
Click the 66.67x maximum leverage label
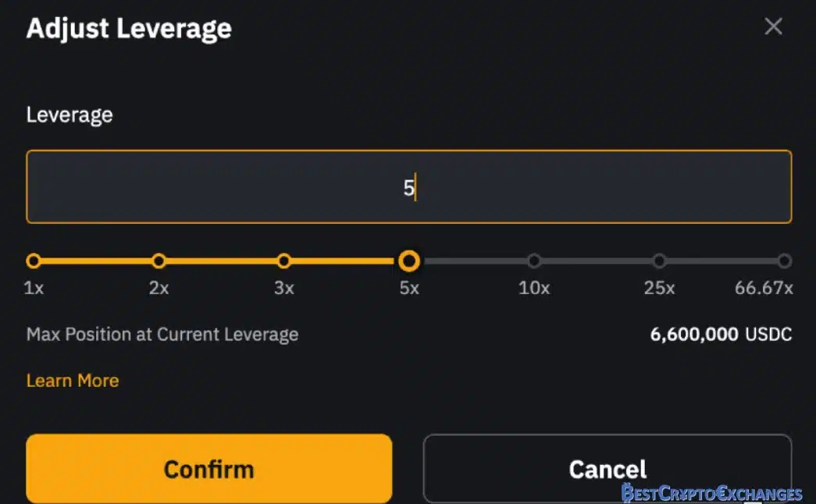(x=764, y=288)
